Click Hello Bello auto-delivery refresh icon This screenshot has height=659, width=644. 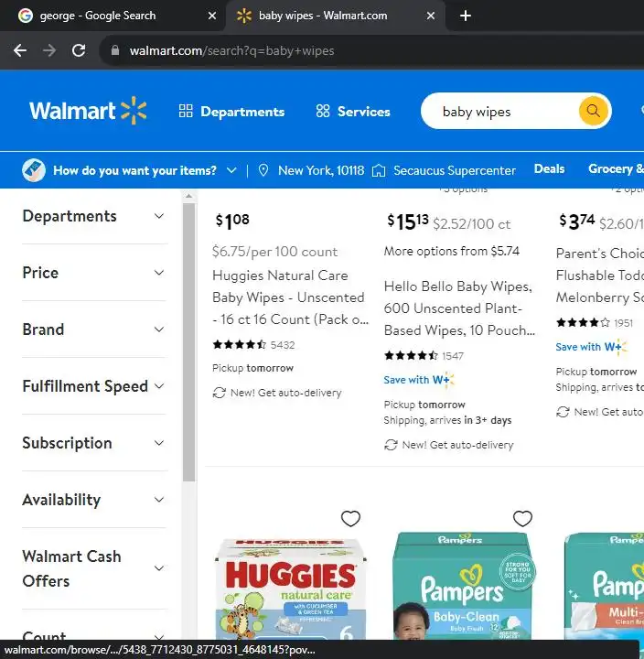(x=391, y=445)
